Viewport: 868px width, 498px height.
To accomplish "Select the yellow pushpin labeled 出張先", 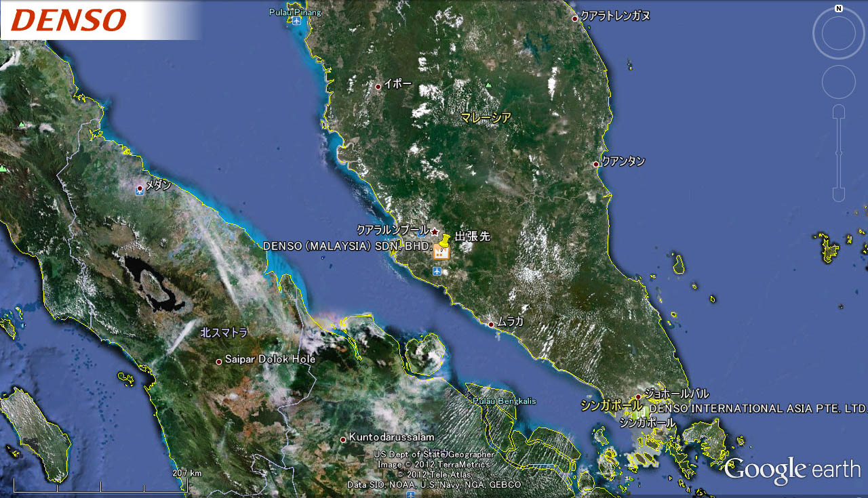I will [445, 241].
